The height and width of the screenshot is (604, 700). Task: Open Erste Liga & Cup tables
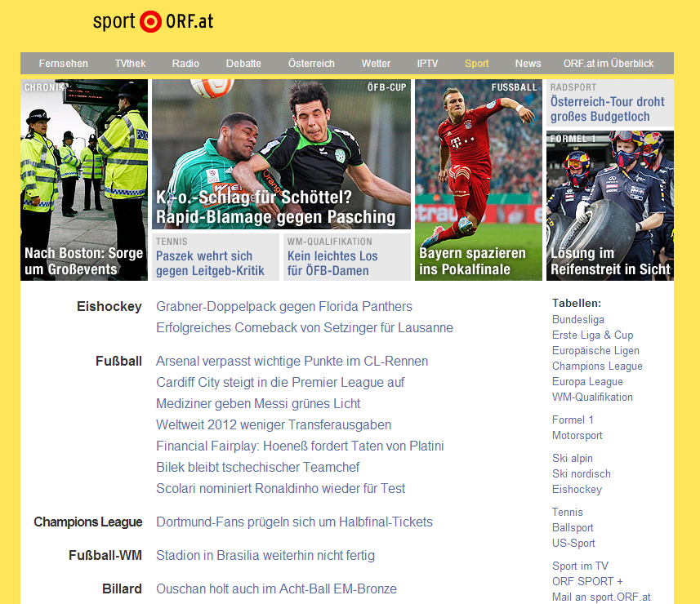coord(592,335)
